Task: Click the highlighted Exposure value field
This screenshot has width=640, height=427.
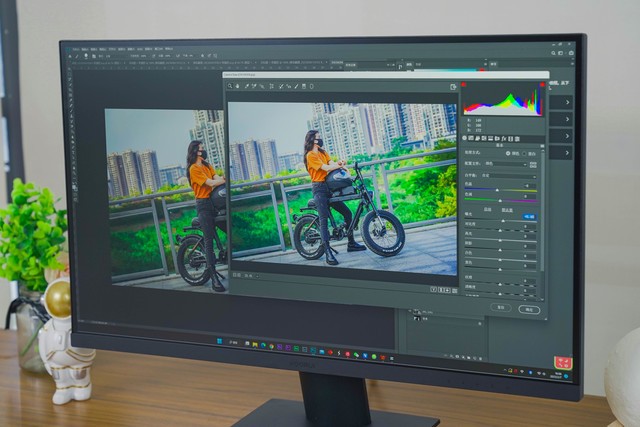Action: tap(529, 217)
